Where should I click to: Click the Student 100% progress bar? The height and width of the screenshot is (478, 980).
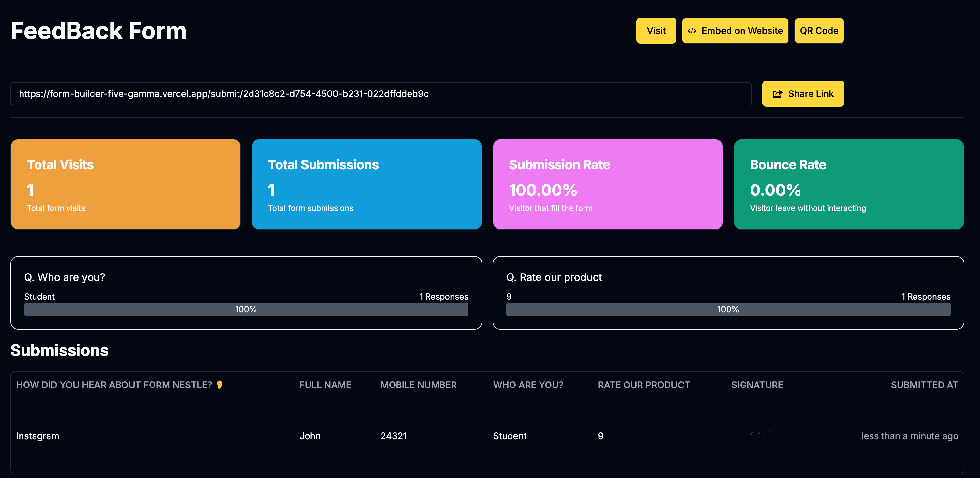coord(246,309)
